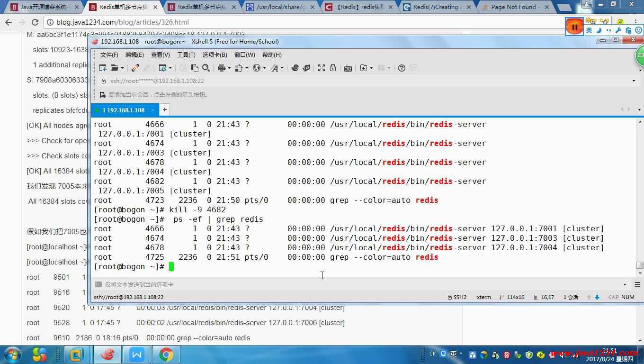Add a new session tab with plus button
The width and height of the screenshot is (644, 364).
(x=164, y=109)
